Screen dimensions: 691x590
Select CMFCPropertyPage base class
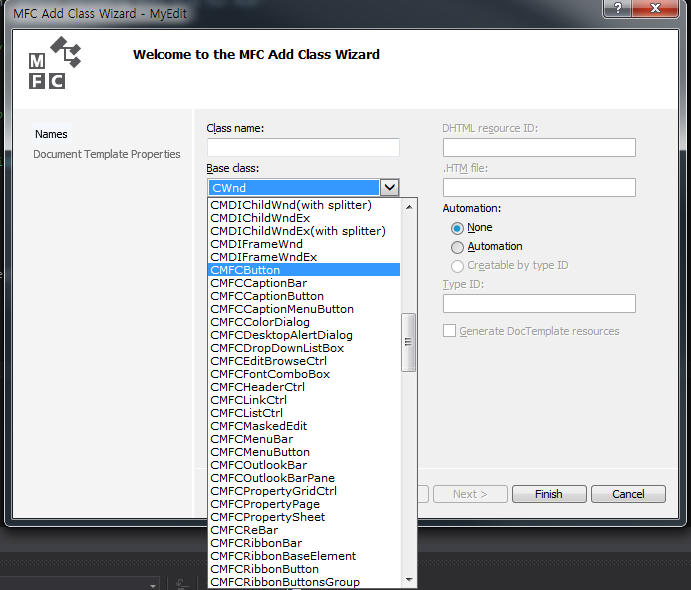(304, 504)
